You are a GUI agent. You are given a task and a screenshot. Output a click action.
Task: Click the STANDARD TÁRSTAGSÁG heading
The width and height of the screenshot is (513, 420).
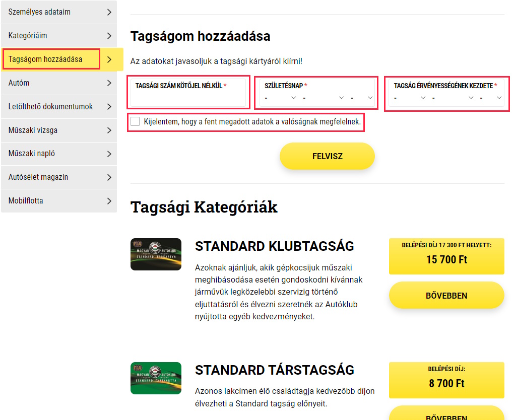click(x=275, y=370)
